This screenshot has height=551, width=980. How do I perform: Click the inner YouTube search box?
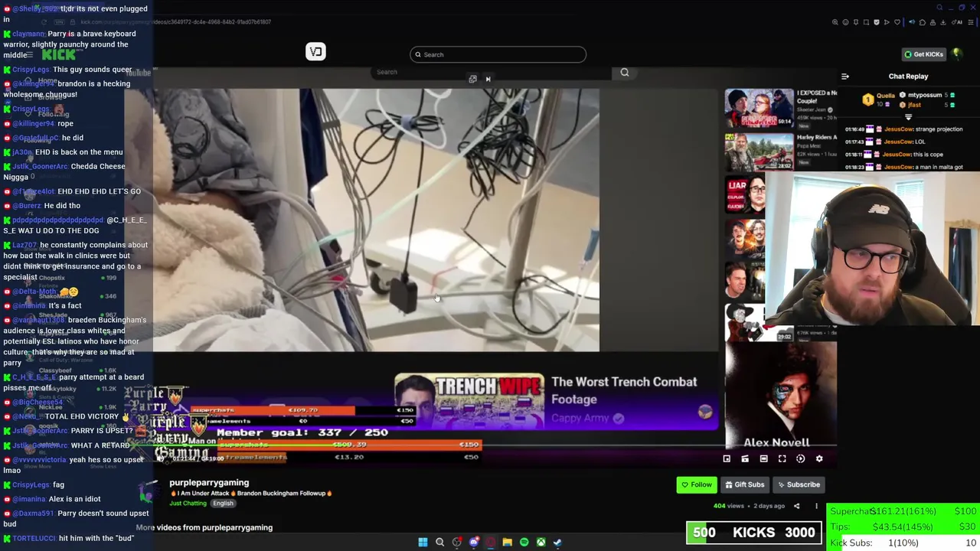click(490, 72)
